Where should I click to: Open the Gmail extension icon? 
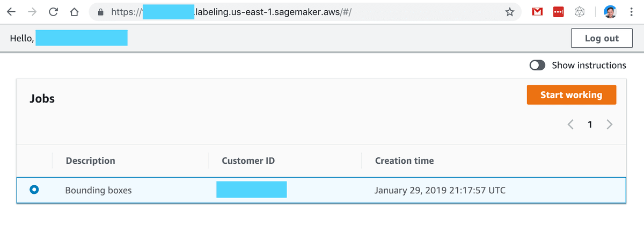(537, 12)
